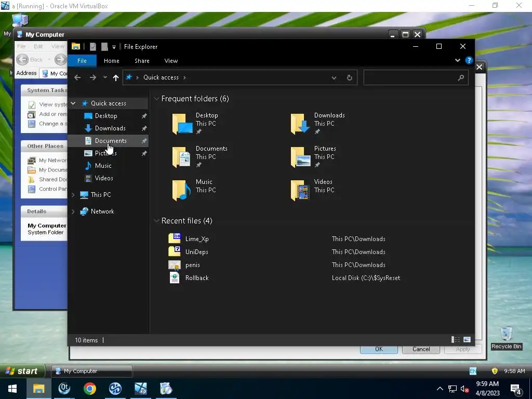Image resolution: width=532 pixels, height=399 pixels.
Task: Open Customize Quick Access Toolbar dropdown
Action: point(114,47)
